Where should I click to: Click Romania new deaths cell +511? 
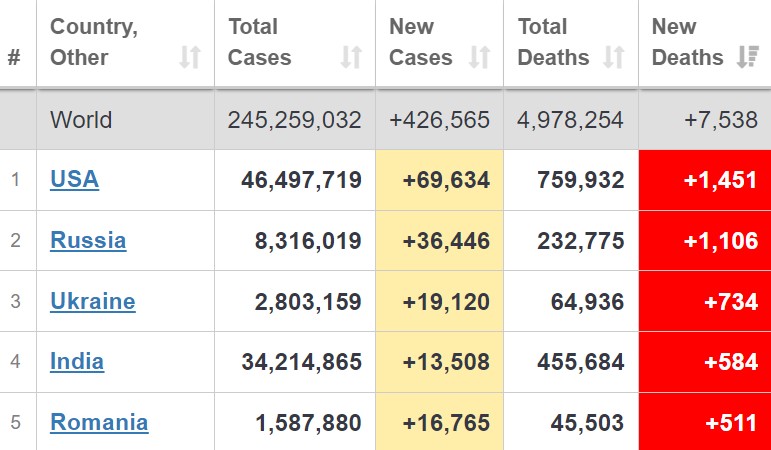[705, 421]
